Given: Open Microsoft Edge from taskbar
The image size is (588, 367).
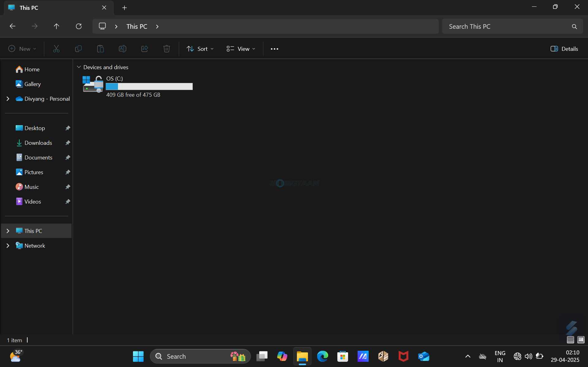Looking at the screenshot, I should click(x=322, y=356).
